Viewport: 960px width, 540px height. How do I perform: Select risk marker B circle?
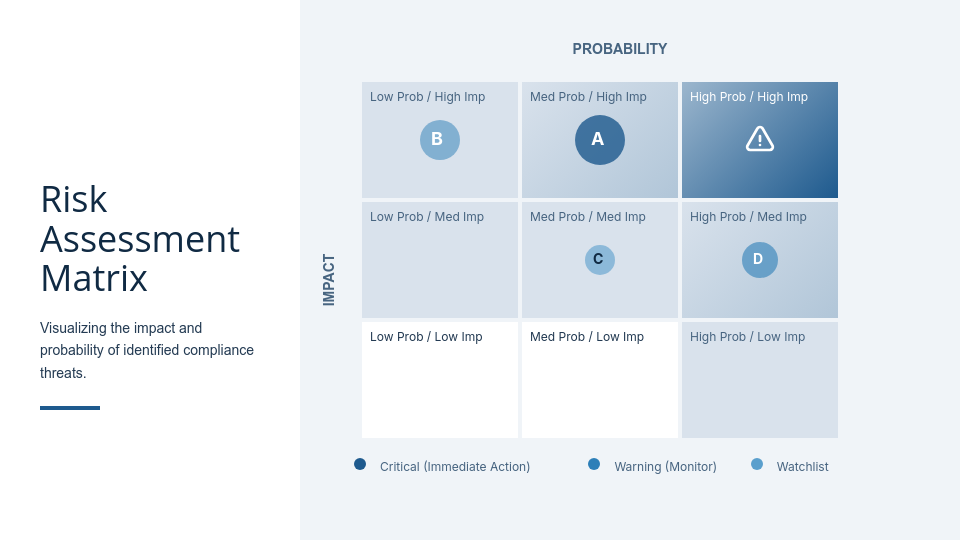click(x=440, y=140)
